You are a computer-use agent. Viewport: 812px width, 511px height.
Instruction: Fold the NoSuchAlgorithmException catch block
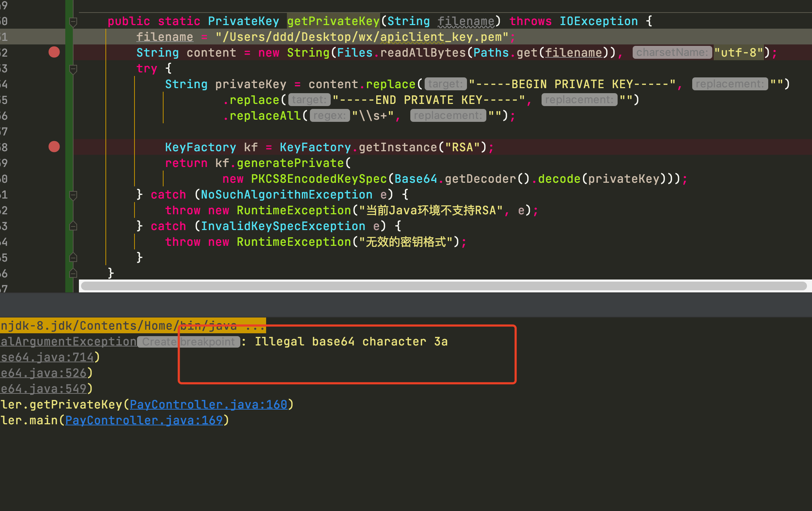pyautogui.click(x=73, y=195)
